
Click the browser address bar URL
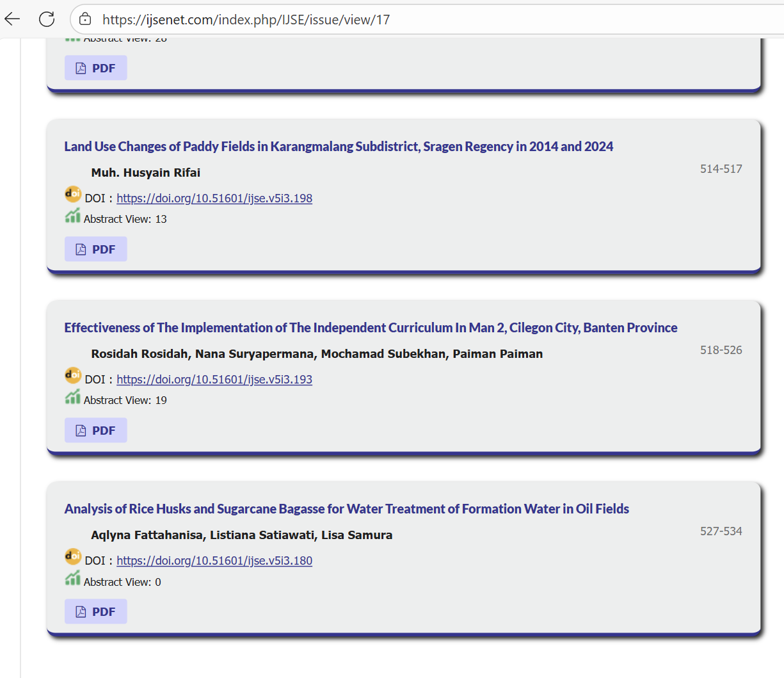click(x=246, y=20)
